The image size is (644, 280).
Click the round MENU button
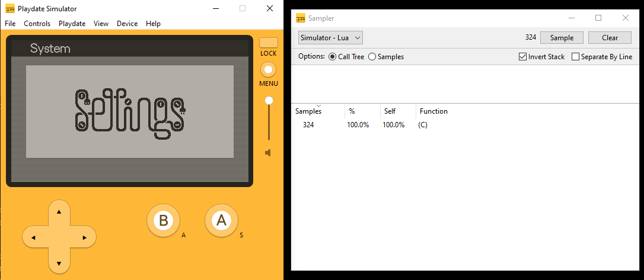[268, 70]
